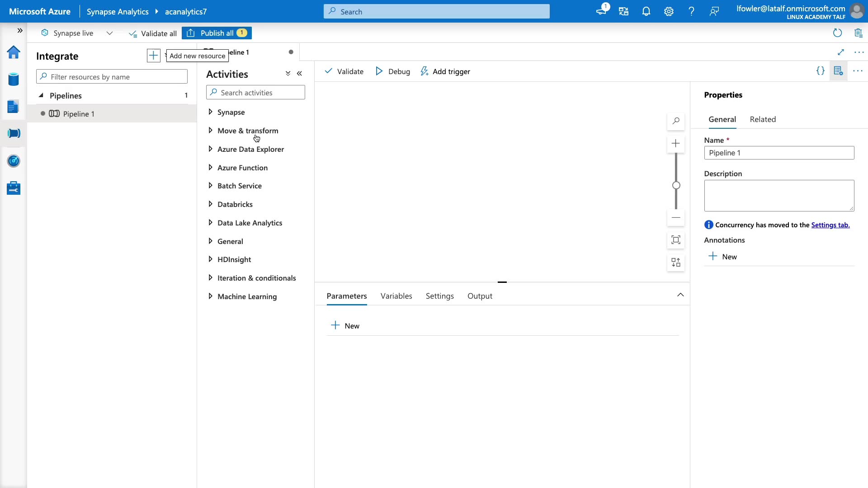Collapse the Activities pane with double chevron
This screenshot has height=488, width=868.
coord(299,74)
